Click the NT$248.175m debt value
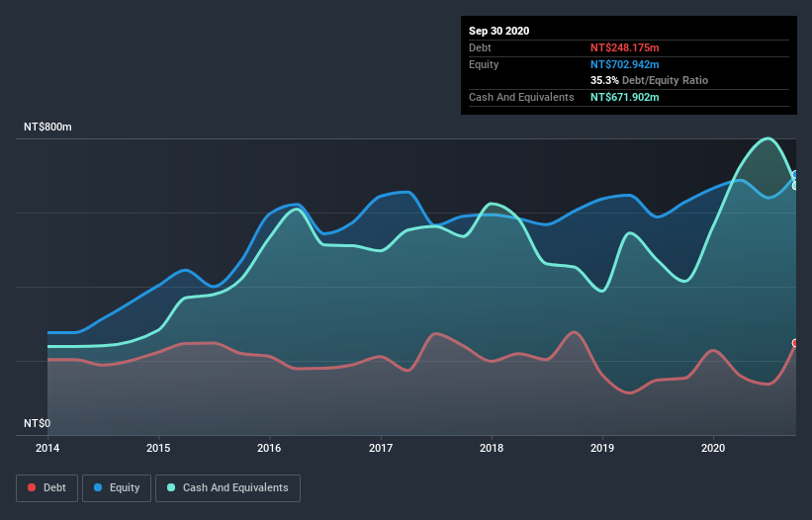 point(624,47)
